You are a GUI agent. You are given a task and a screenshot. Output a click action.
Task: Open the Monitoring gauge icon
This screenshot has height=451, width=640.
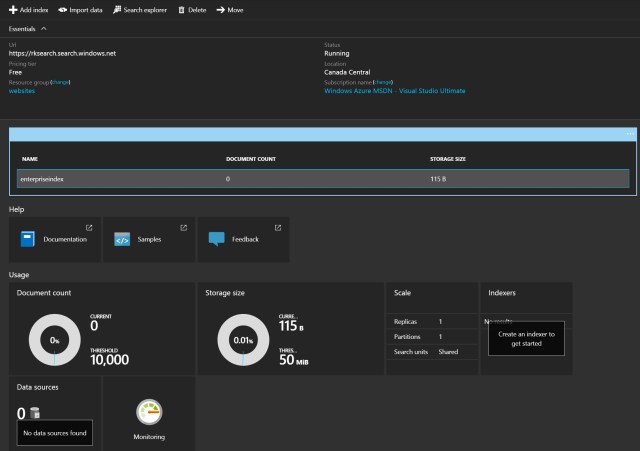coord(149,412)
